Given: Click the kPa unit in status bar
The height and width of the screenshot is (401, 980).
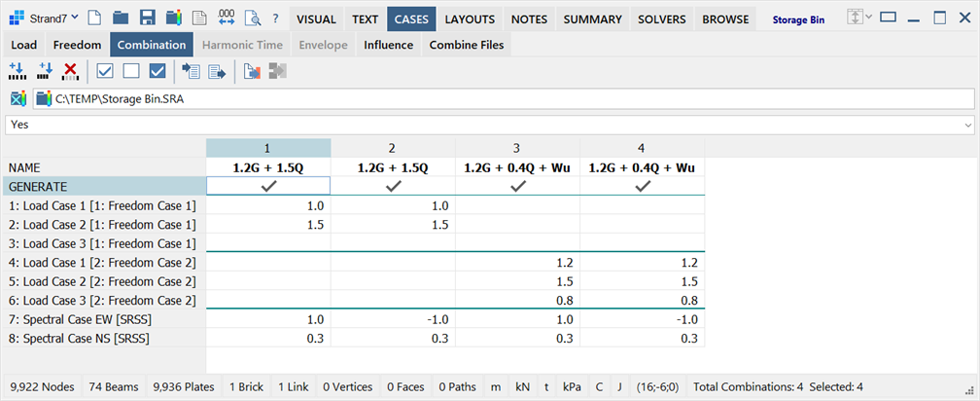Looking at the screenshot, I should [x=572, y=387].
